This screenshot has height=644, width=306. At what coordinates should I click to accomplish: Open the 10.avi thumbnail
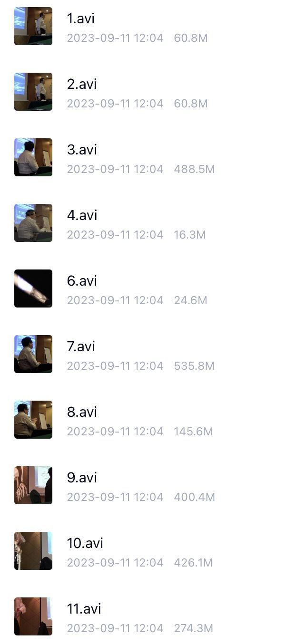pos(33,551)
